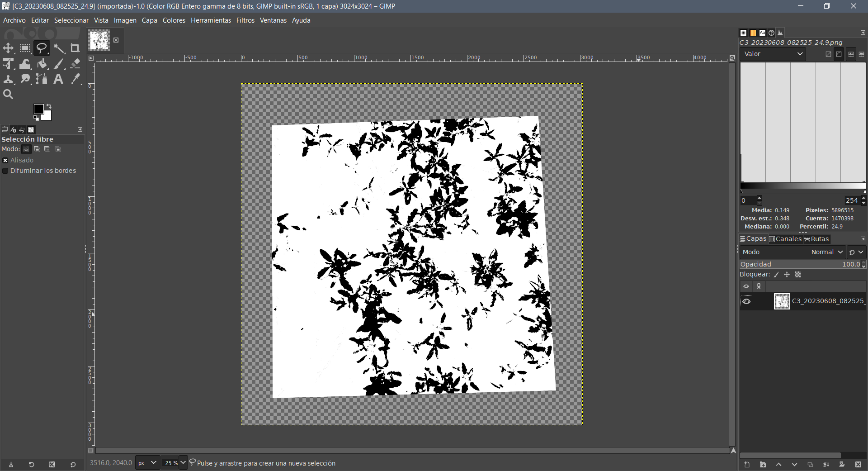Open the layer Modo Normal dropdown
Image resolution: width=868 pixels, height=471 pixels.
[x=826, y=252]
